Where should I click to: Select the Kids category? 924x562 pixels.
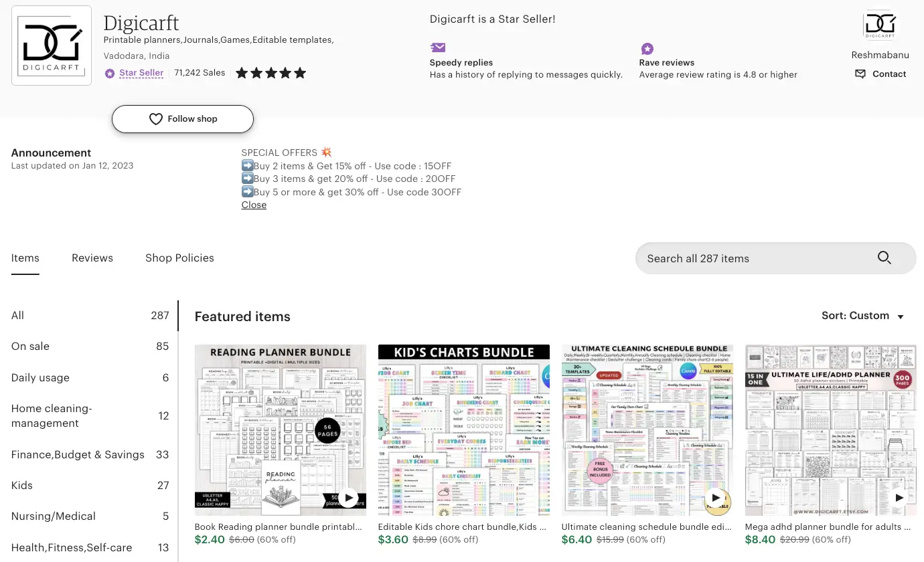pyautogui.click(x=90, y=486)
